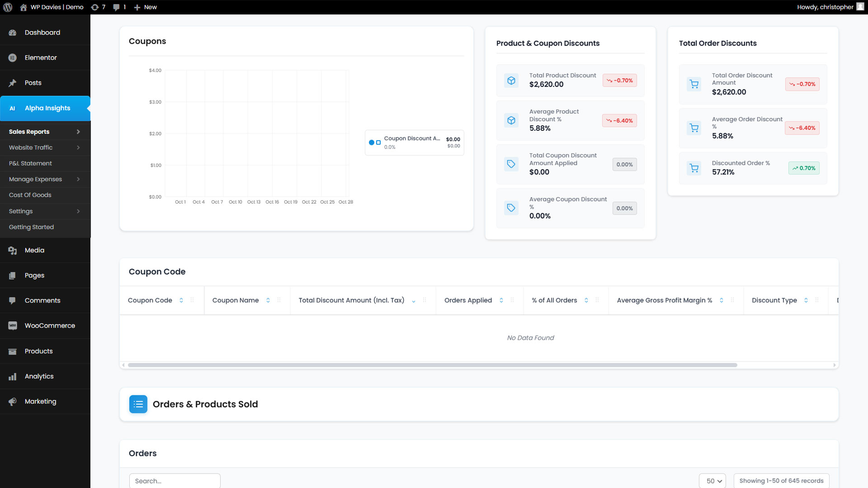Viewport: 868px width, 488px height.
Task: Toggle the Coupon Discount legend square marker
Action: tap(378, 143)
